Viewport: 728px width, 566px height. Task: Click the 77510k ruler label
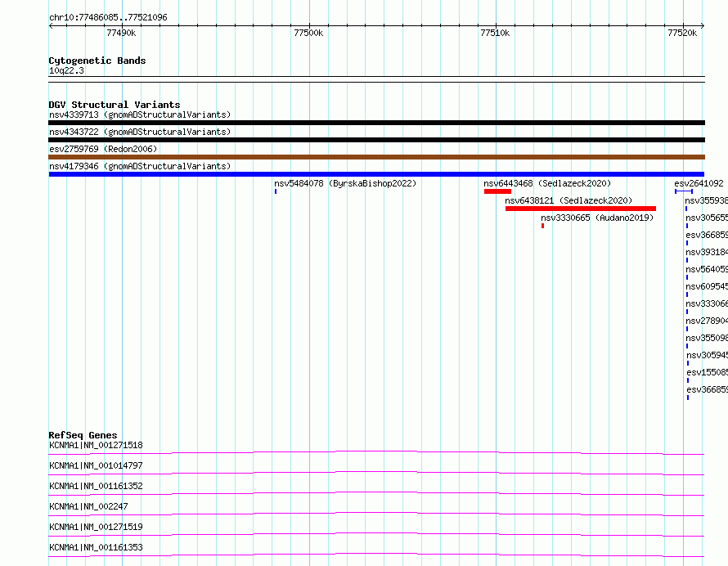(495, 33)
